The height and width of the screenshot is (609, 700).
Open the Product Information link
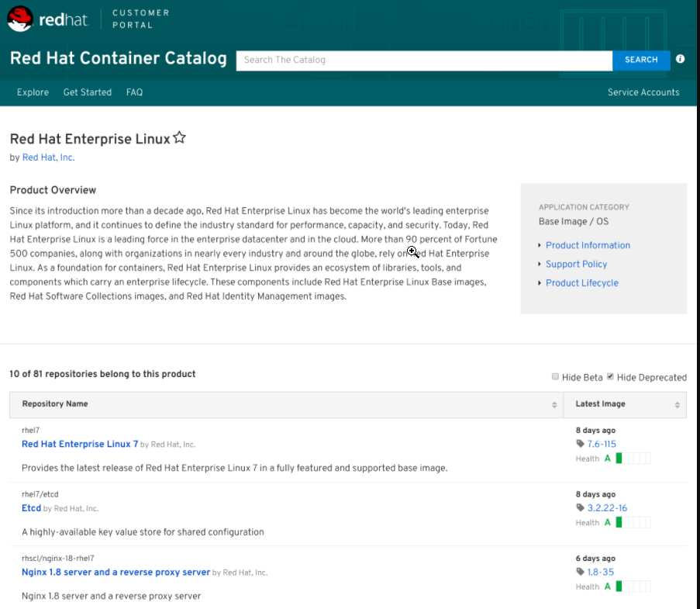click(x=588, y=245)
